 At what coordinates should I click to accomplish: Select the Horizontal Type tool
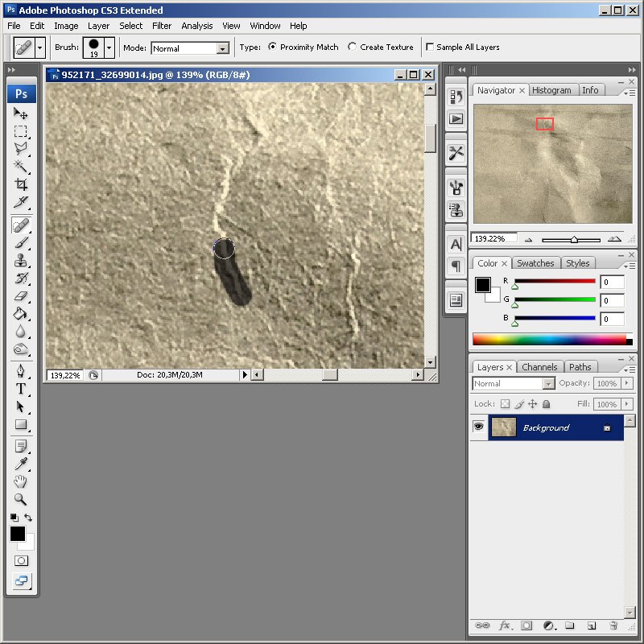click(x=21, y=389)
